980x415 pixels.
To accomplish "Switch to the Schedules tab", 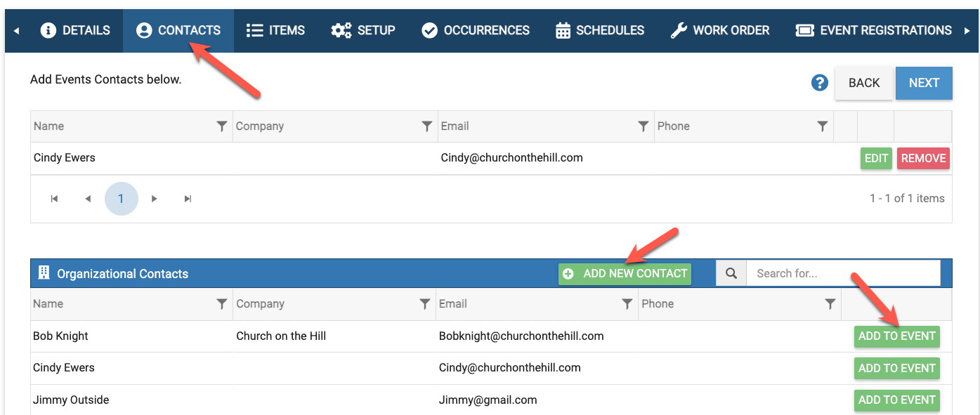I will pyautogui.click(x=599, y=30).
